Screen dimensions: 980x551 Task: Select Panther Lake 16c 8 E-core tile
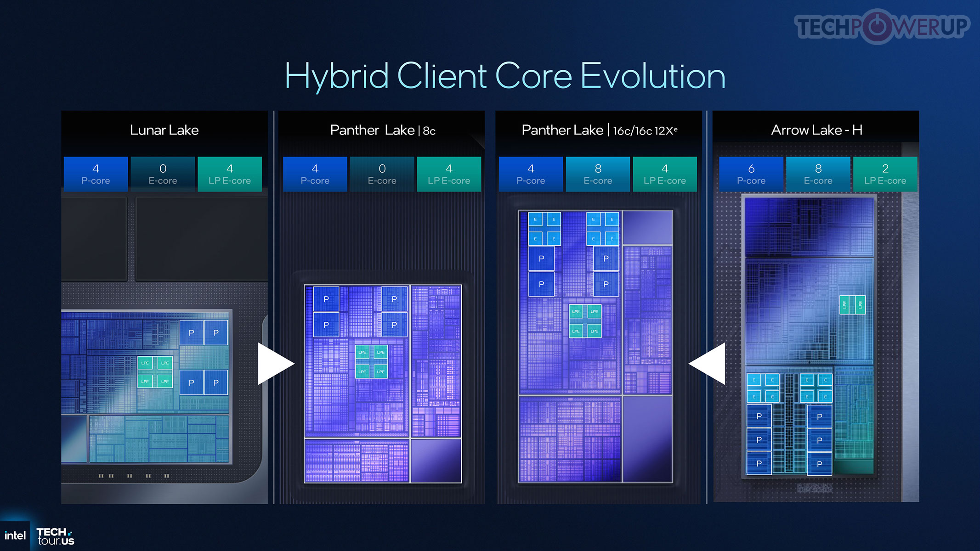point(598,174)
